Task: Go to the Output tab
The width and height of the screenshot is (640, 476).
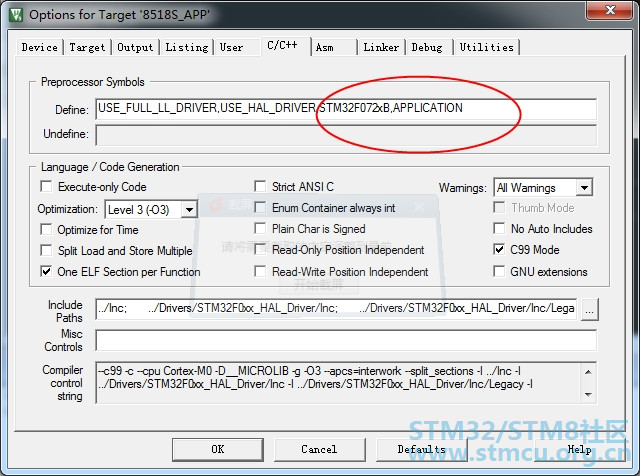Action: (135, 47)
